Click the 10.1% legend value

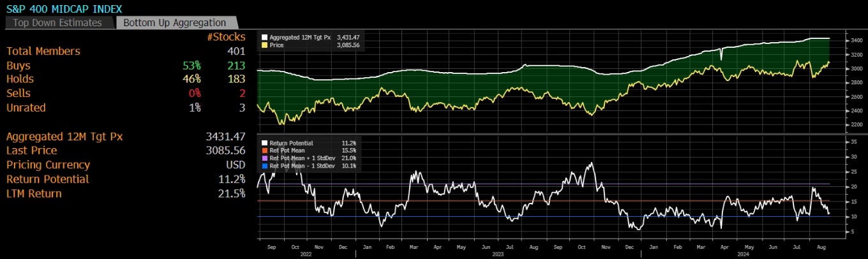(350, 165)
